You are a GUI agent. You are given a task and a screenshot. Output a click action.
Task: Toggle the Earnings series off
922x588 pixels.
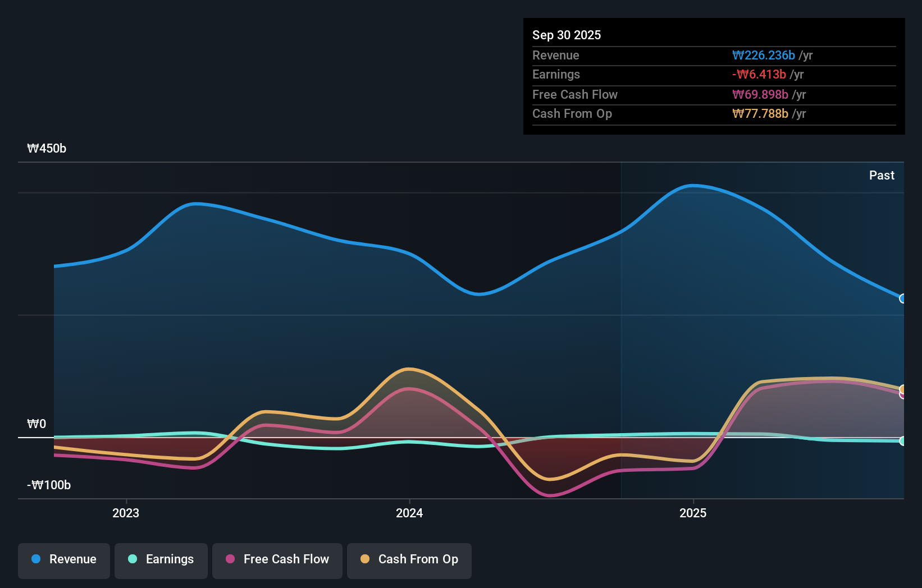click(161, 559)
